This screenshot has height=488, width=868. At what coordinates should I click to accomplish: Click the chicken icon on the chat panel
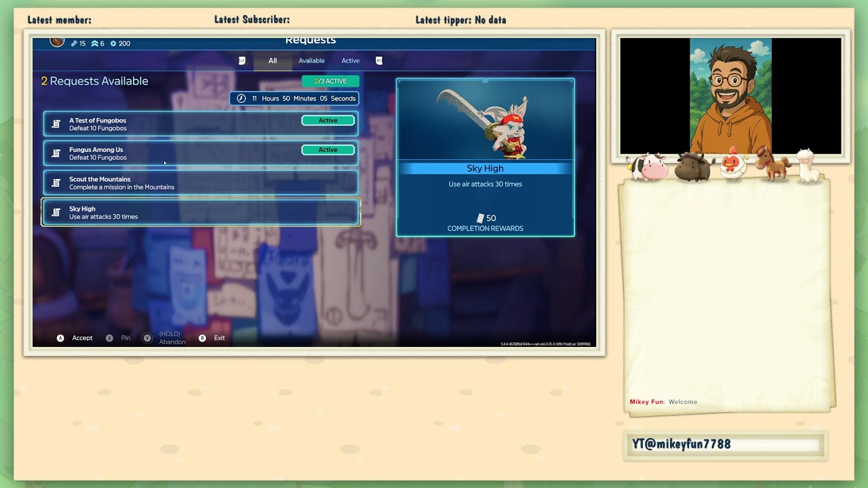pyautogui.click(x=733, y=163)
